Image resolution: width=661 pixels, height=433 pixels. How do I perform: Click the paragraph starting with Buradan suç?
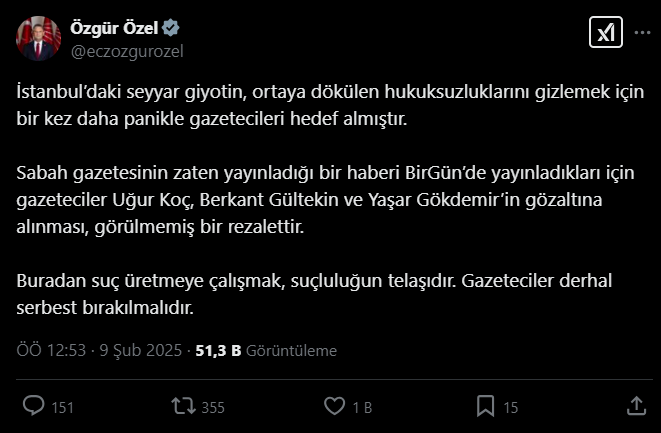tap(330, 294)
